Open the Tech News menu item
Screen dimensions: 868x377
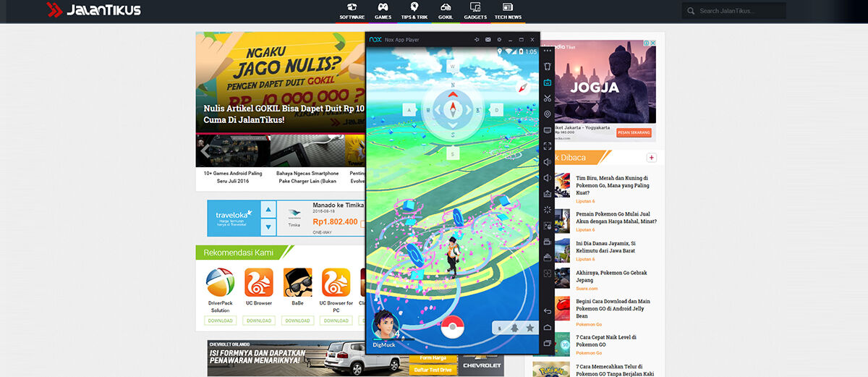[508, 11]
